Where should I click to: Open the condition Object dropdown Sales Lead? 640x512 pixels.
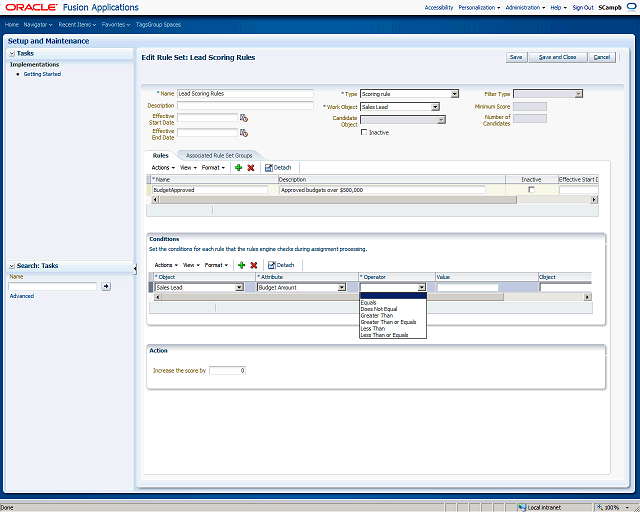pos(239,287)
